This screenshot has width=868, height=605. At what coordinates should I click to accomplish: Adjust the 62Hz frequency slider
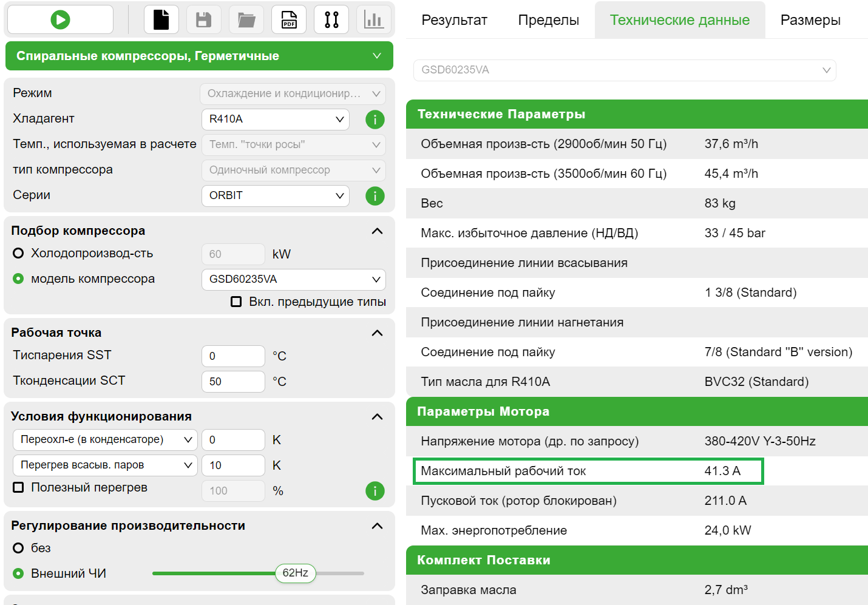pos(295,573)
